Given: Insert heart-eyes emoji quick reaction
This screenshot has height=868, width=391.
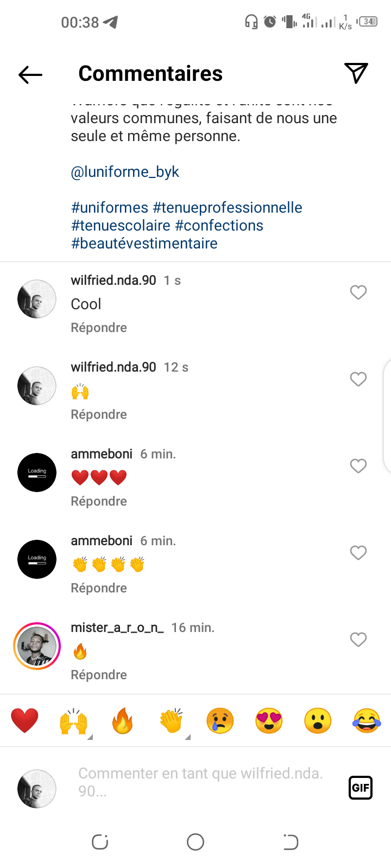Looking at the screenshot, I should pos(269,721).
